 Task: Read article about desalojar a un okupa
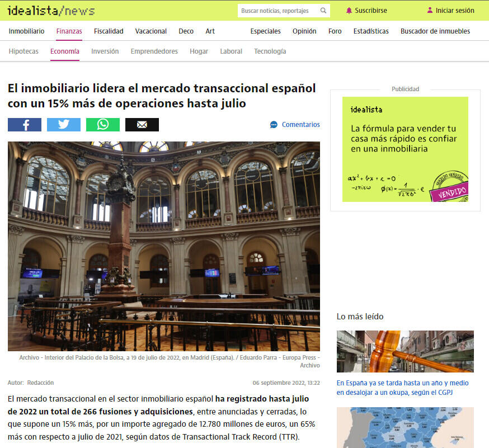[x=402, y=388]
